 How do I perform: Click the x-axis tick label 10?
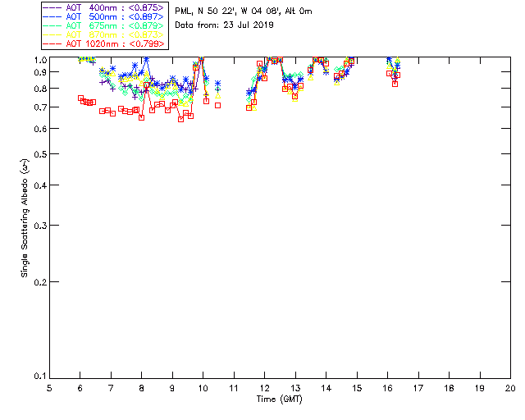pos(203,388)
